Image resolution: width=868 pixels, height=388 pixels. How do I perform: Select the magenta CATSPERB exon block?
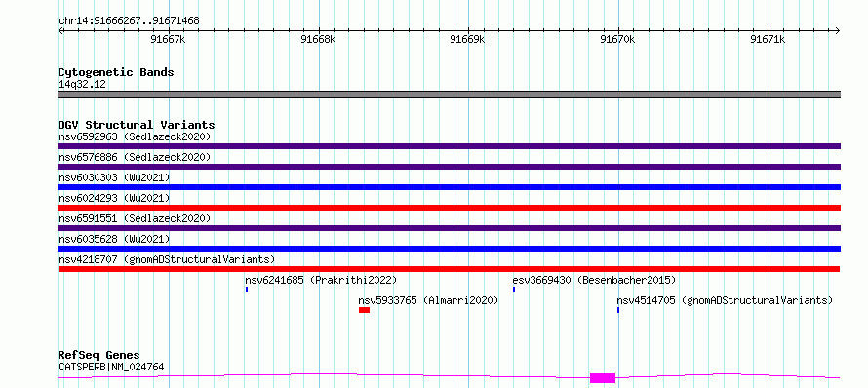[603, 378]
